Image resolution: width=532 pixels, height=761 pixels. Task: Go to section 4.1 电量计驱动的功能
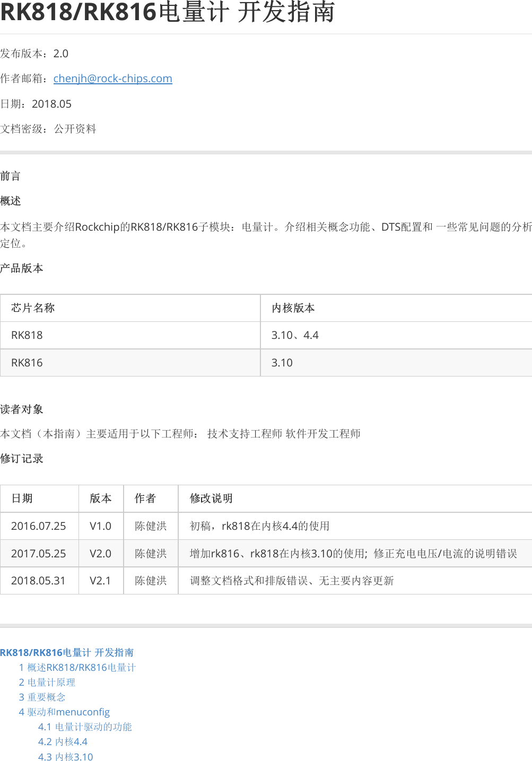pyautogui.click(x=85, y=727)
